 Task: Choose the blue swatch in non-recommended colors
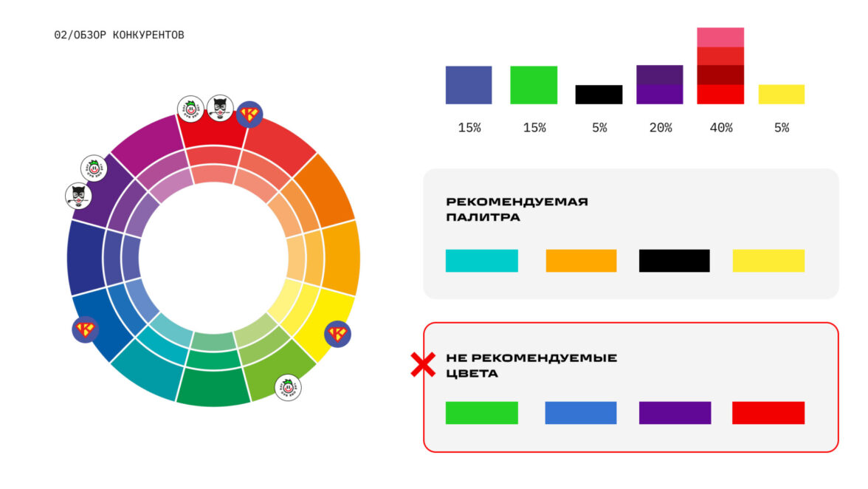580,413
